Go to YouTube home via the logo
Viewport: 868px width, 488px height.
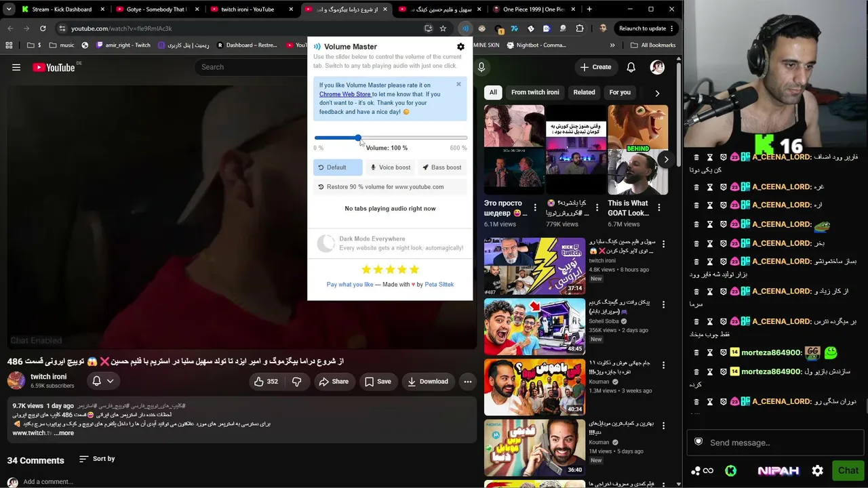[54, 67]
